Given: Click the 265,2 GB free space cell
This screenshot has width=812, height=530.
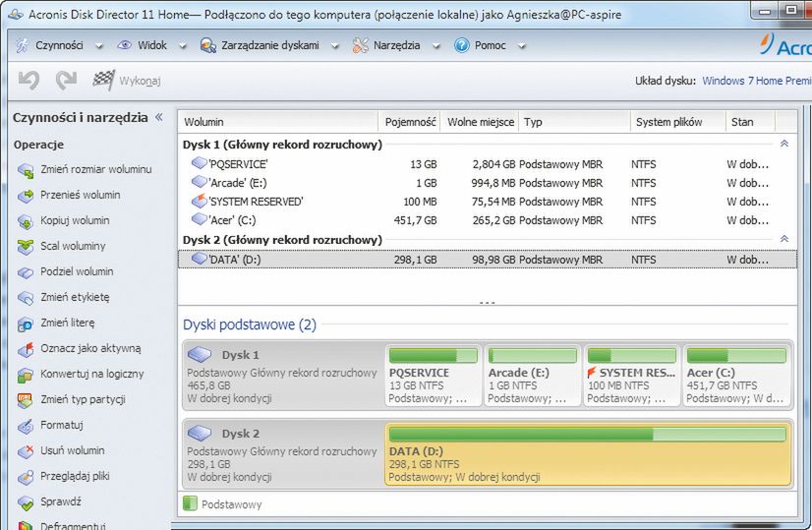Looking at the screenshot, I should coord(493,220).
